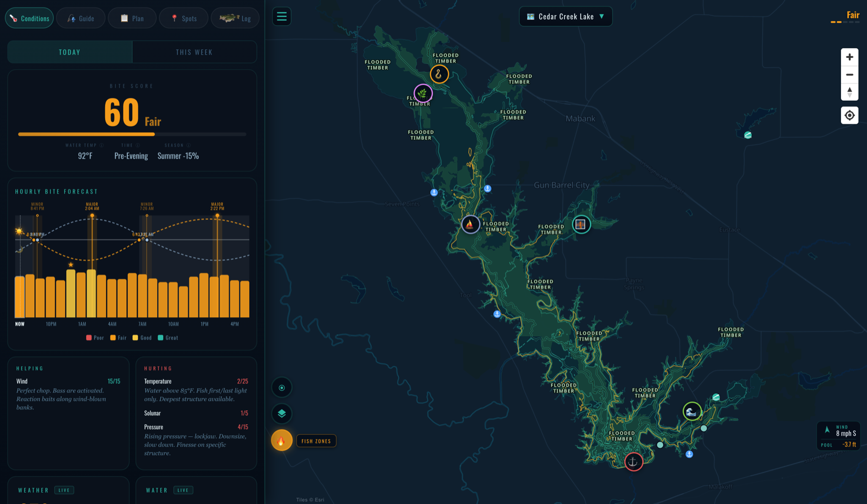Viewport: 867px width, 504px height.
Task: Click the Fair legend swatch
Action: pyautogui.click(x=113, y=338)
